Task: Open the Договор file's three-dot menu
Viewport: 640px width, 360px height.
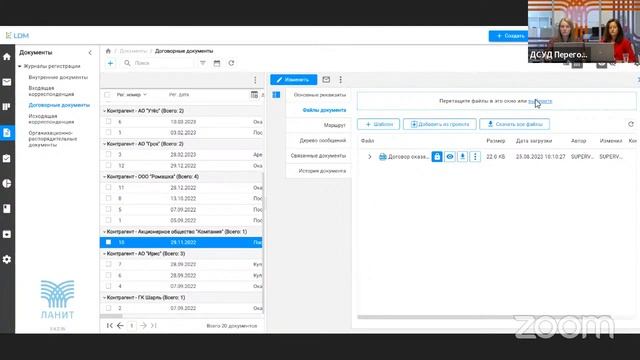Action: pos(475,157)
